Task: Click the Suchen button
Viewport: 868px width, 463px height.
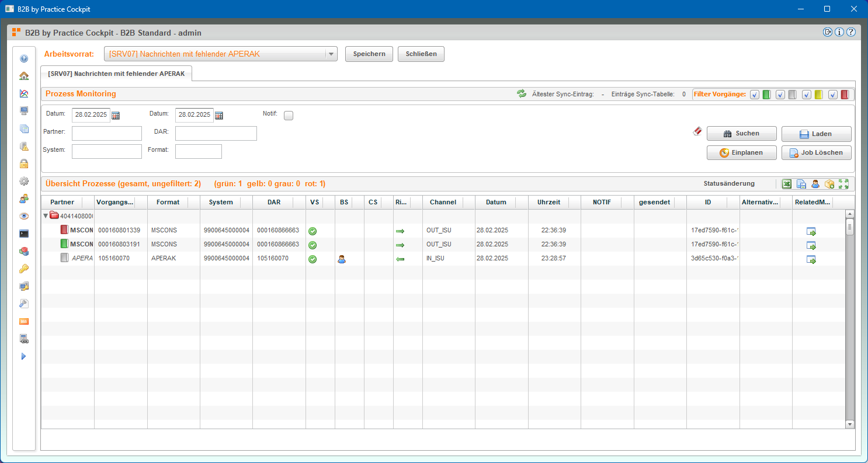Action: tap(742, 134)
